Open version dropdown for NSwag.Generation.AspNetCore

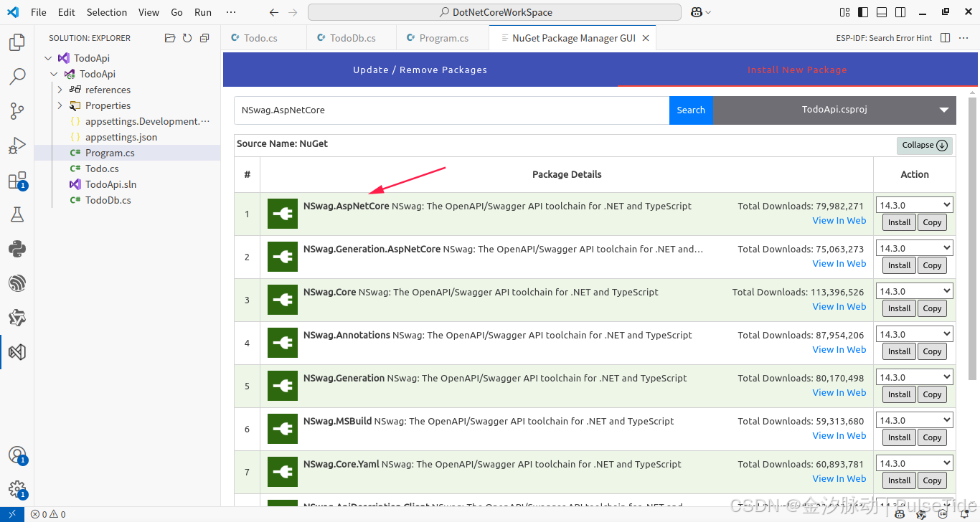(915, 248)
